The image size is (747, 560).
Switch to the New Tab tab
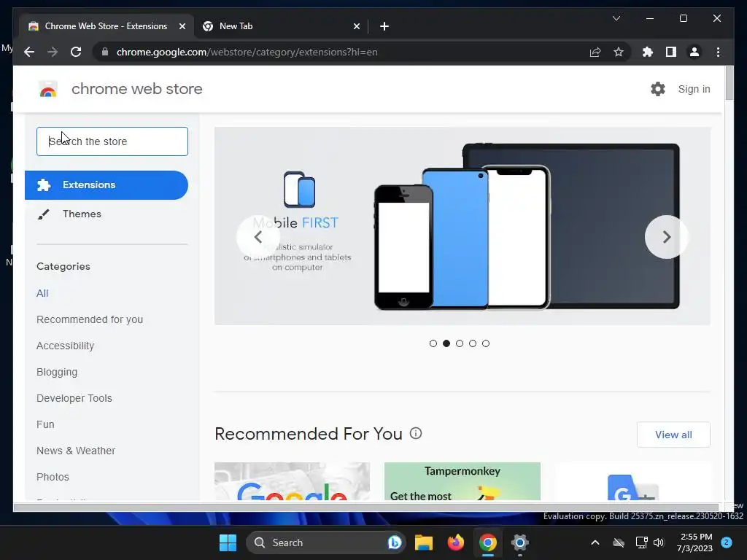[281, 26]
